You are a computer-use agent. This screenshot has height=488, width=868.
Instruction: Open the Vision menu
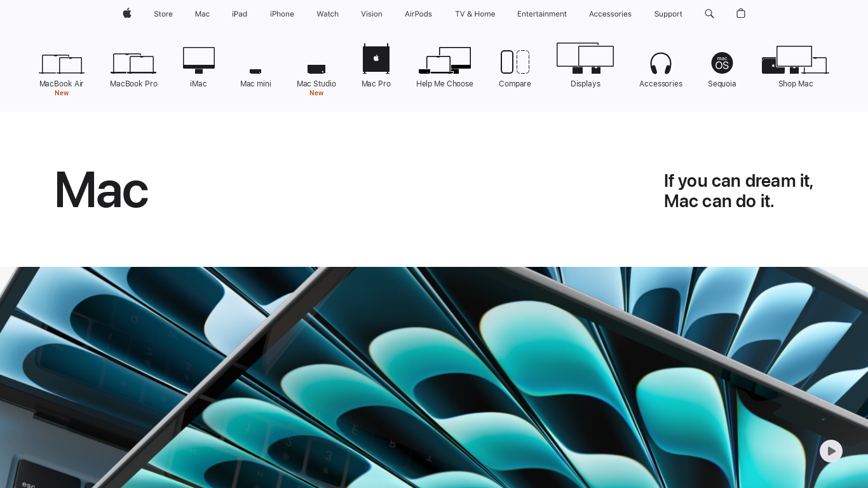pos(372,14)
